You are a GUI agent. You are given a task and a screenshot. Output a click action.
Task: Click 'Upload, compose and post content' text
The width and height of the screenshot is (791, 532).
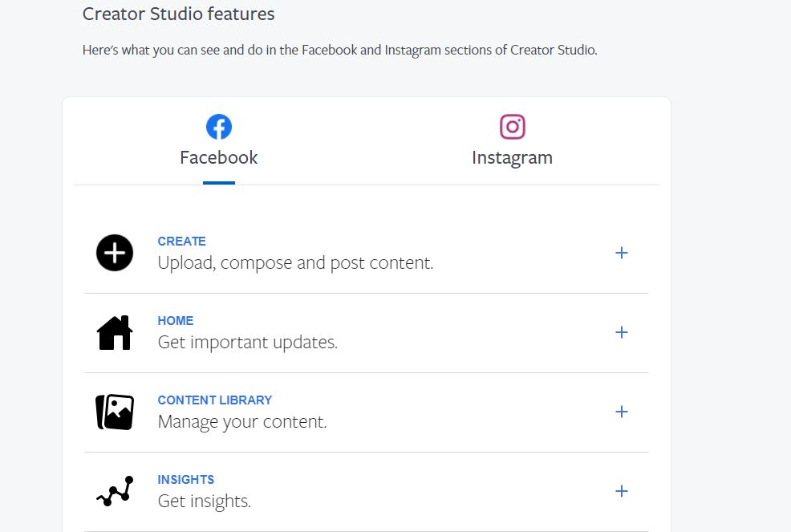click(295, 263)
